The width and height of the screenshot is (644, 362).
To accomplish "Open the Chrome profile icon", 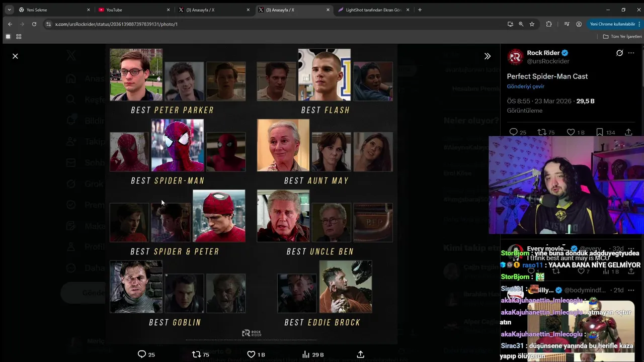I will click(579, 24).
